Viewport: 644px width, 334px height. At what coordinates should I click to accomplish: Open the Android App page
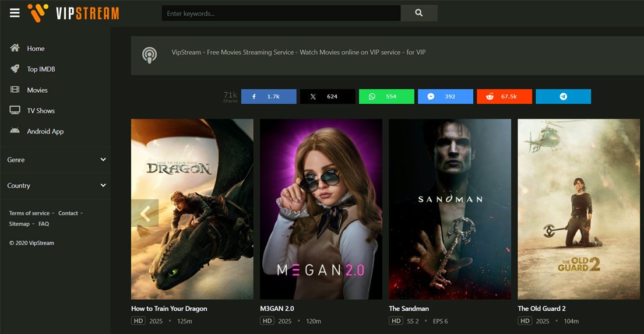click(x=45, y=132)
